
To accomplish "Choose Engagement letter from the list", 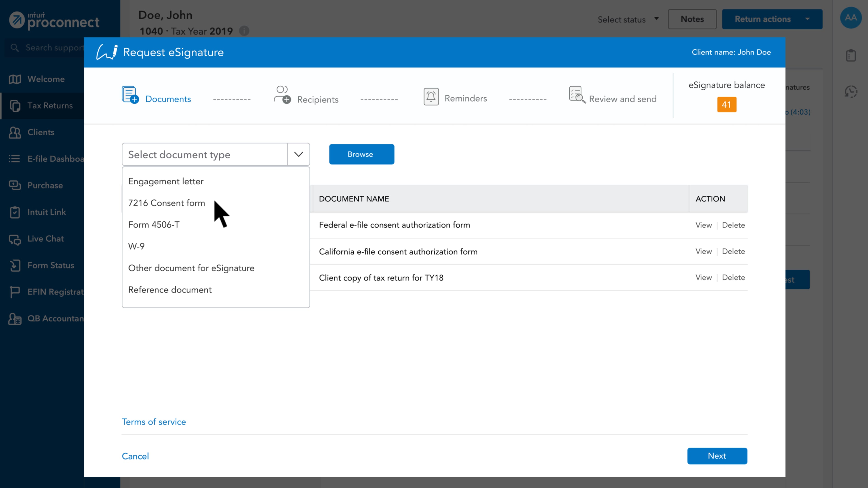I will [166, 181].
